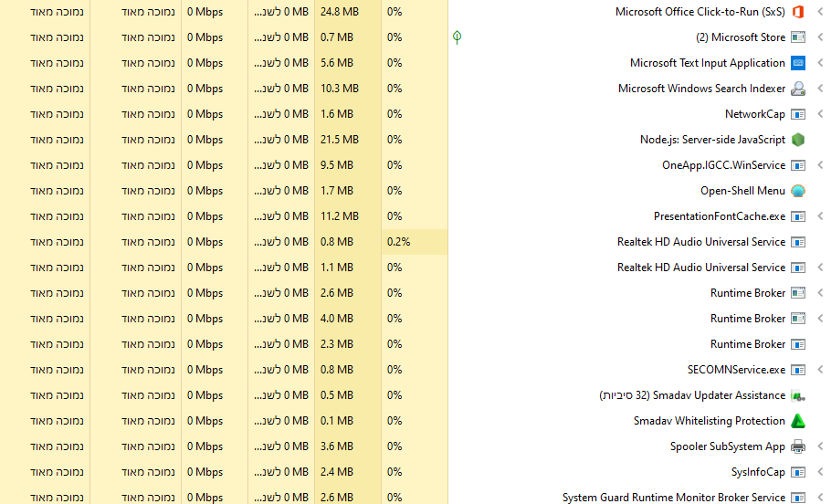Viewport: 831px width, 504px height.
Task: Click the 1.6 MB memory cell of NetworkCap
Action: [348, 114]
